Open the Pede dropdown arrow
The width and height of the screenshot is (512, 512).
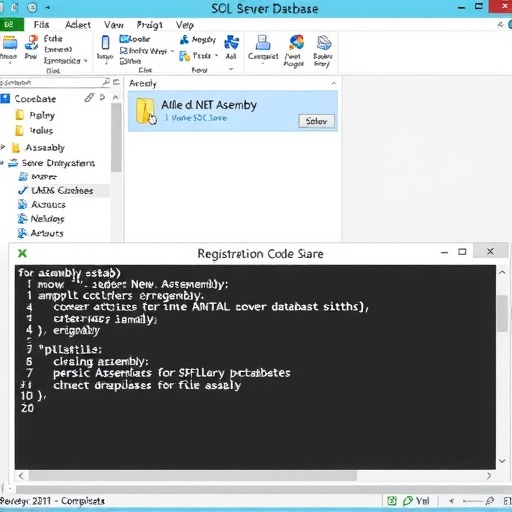pyautogui.click(x=216, y=55)
